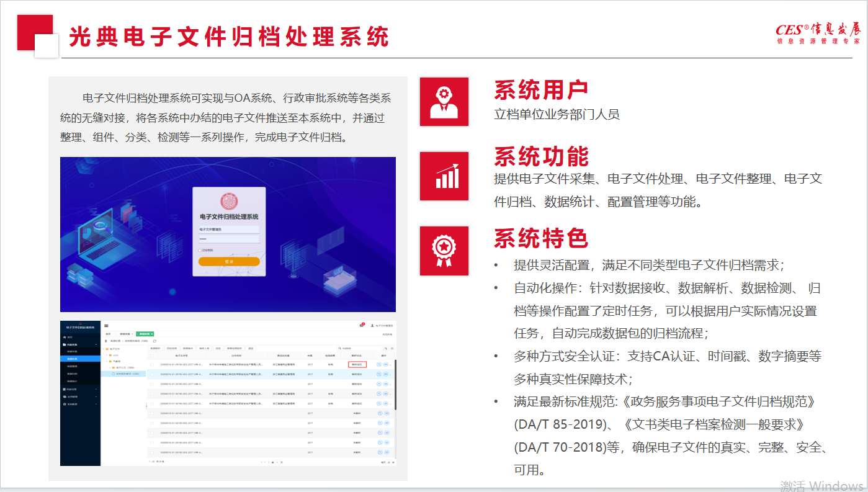
Task: Open the notification icon with red badge
Action: pos(362,325)
